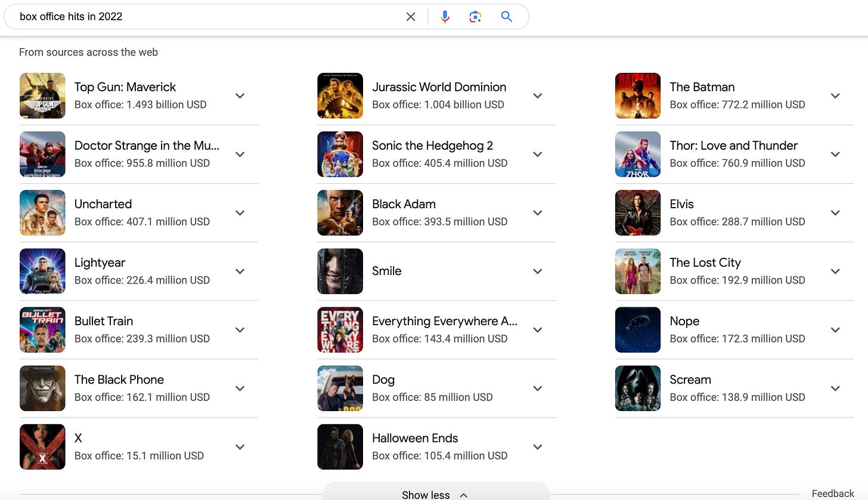Viewport: 868px width, 500px height.
Task: Open the Thor: Love and Thunder title
Action: coord(733,146)
